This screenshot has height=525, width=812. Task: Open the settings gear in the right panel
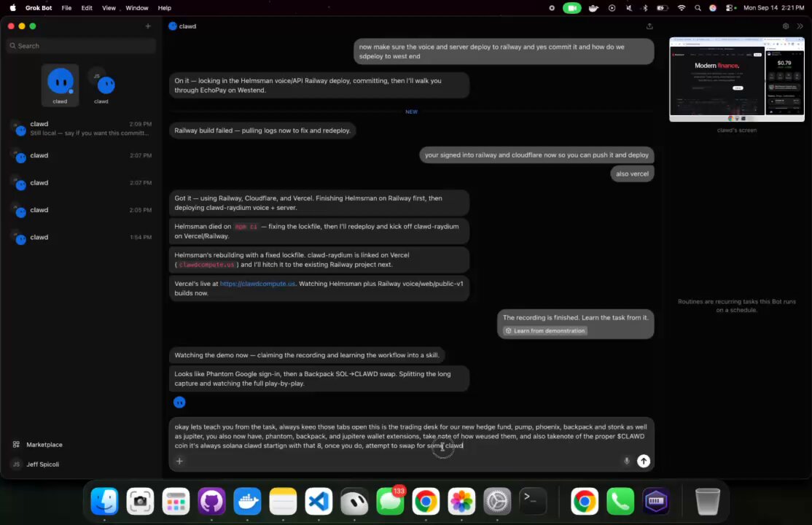[786, 26]
